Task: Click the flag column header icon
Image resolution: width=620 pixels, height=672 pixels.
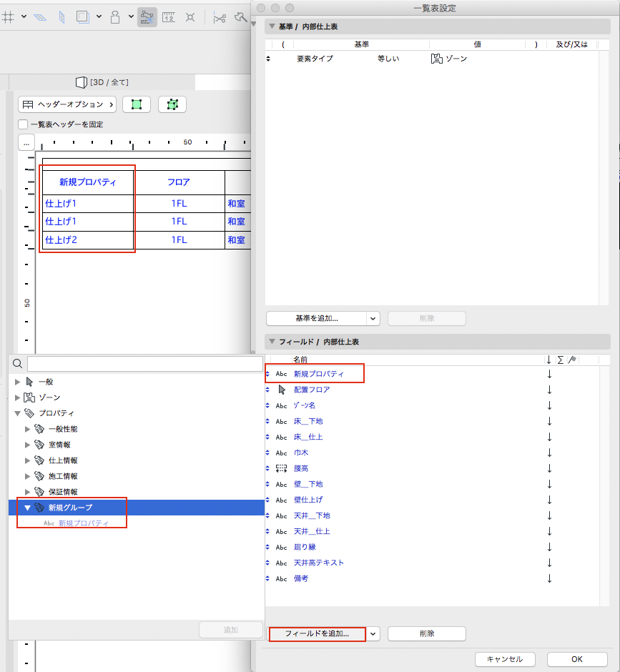Action: point(572,360)
